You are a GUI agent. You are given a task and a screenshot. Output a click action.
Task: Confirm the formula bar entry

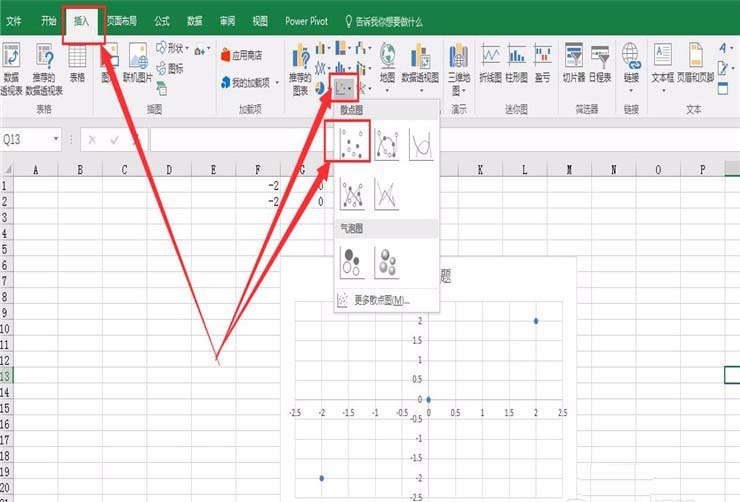(114, 140)
